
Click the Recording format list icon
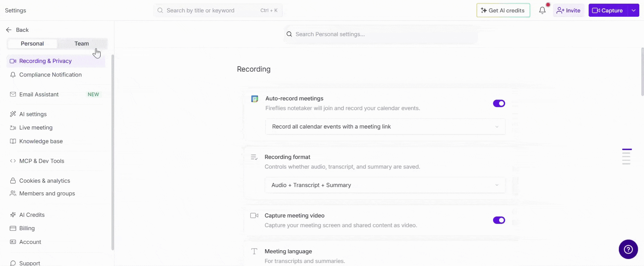tap(254, 157)
